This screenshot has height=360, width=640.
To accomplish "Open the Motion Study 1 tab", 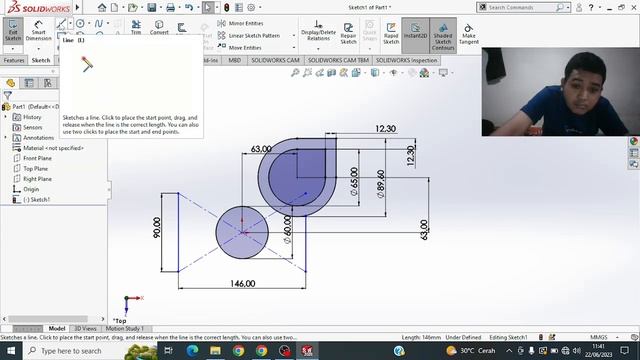I will [x=125, y=329].
